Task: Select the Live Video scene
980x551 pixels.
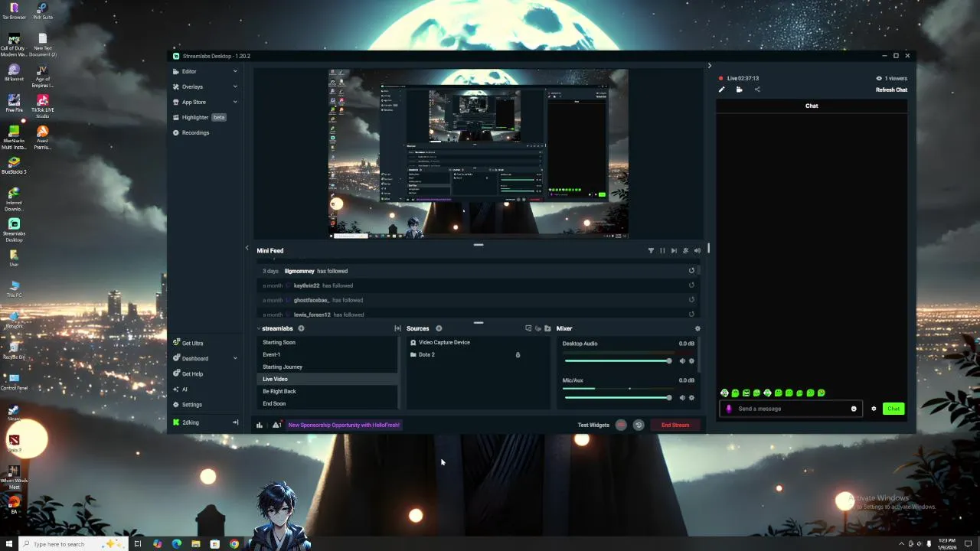Action: pos(328,379)
